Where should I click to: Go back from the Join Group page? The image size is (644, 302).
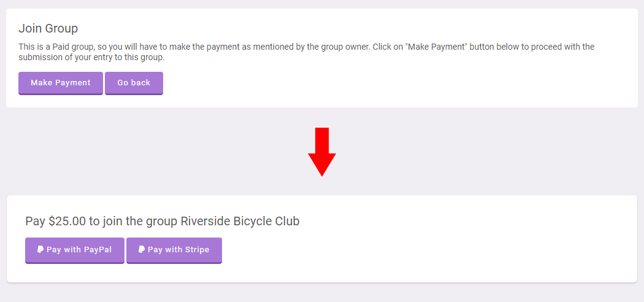pos(134,83)
